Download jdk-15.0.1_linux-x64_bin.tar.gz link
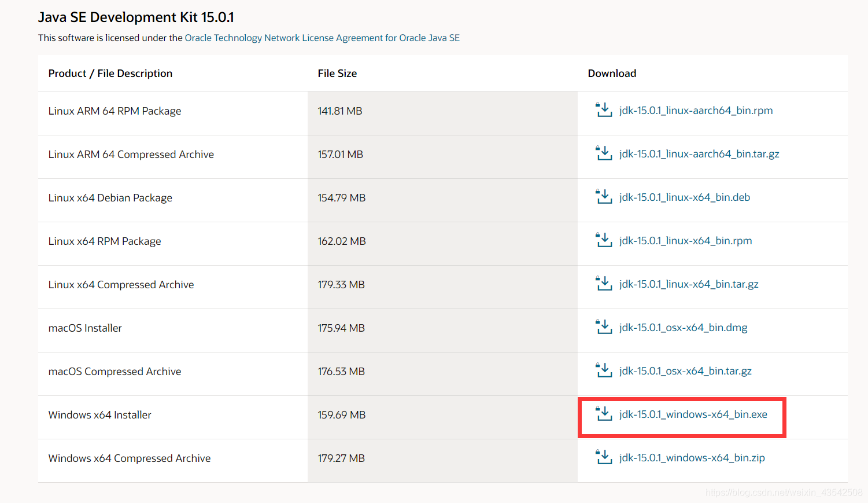The height and width of the screenshot is (503, 868). (689, 284)
